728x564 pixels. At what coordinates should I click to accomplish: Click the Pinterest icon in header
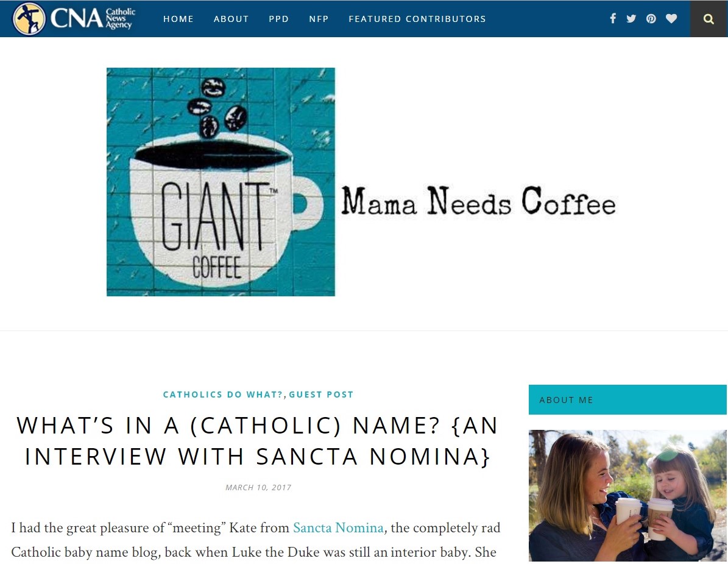click(651, 18)
